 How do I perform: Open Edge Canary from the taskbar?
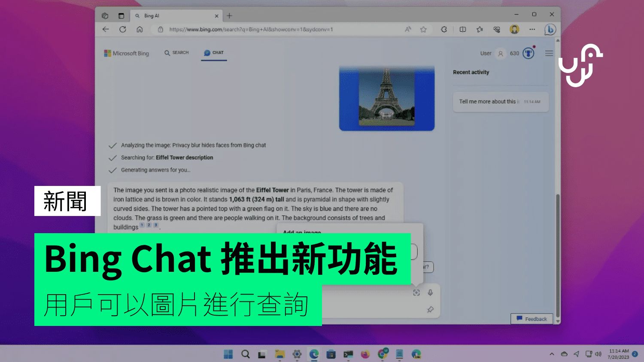click(416, 354)
